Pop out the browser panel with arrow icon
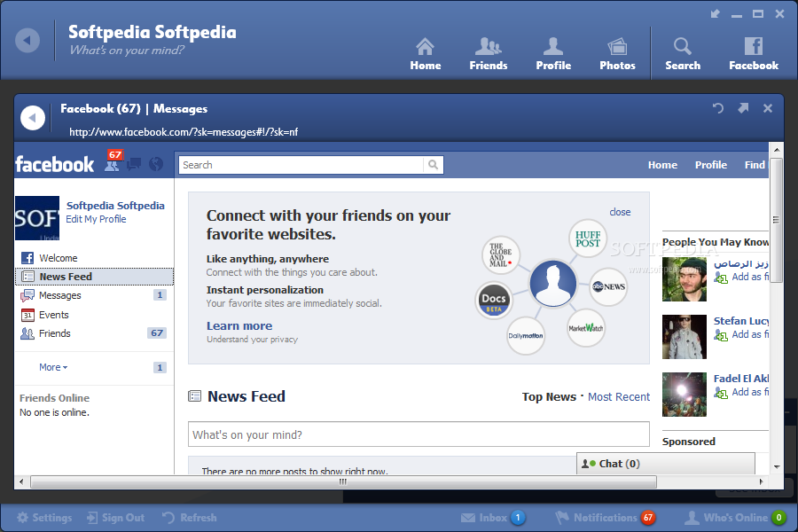 tap(744, 108)
